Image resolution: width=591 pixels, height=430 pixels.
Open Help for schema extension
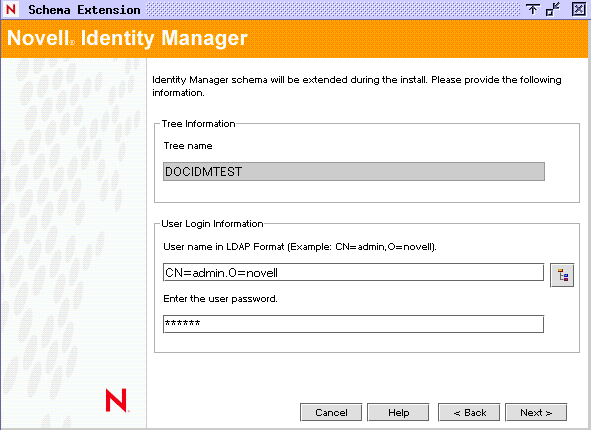point(398,412)
